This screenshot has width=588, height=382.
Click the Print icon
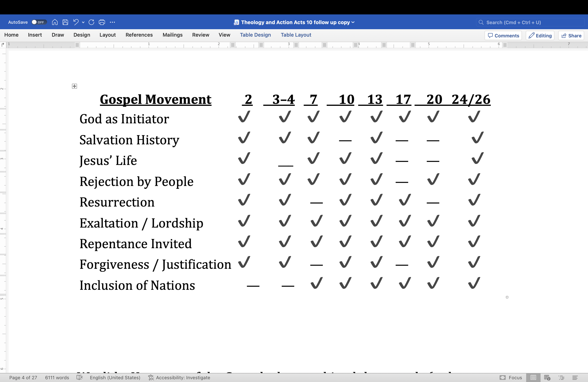coord(102,22)
